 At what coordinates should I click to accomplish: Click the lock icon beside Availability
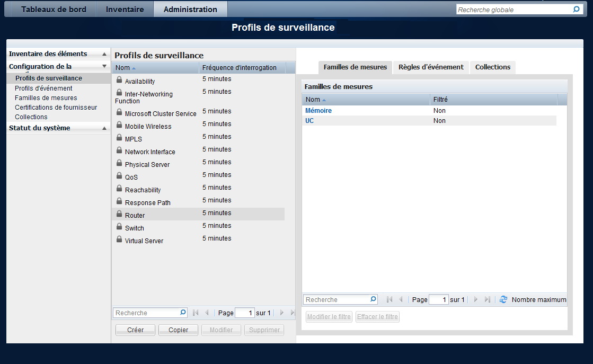click(119, 80)
